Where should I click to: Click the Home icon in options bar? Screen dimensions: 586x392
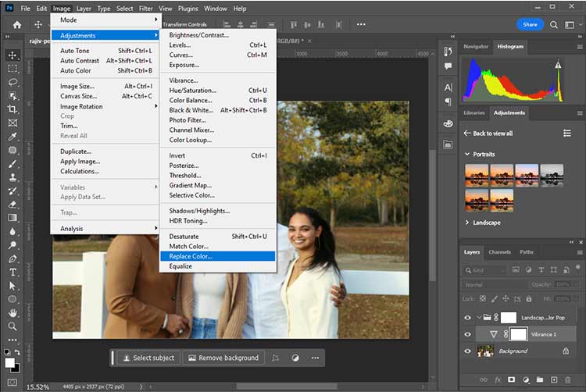17,25
